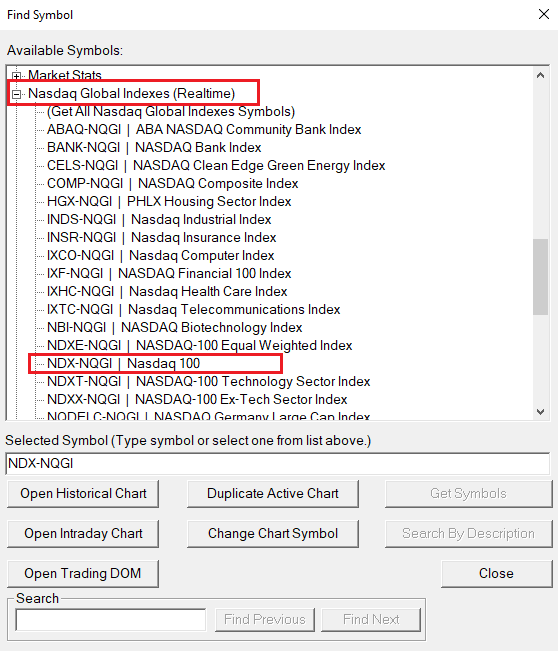Click the symbols list scrollbar thumb

540,277
